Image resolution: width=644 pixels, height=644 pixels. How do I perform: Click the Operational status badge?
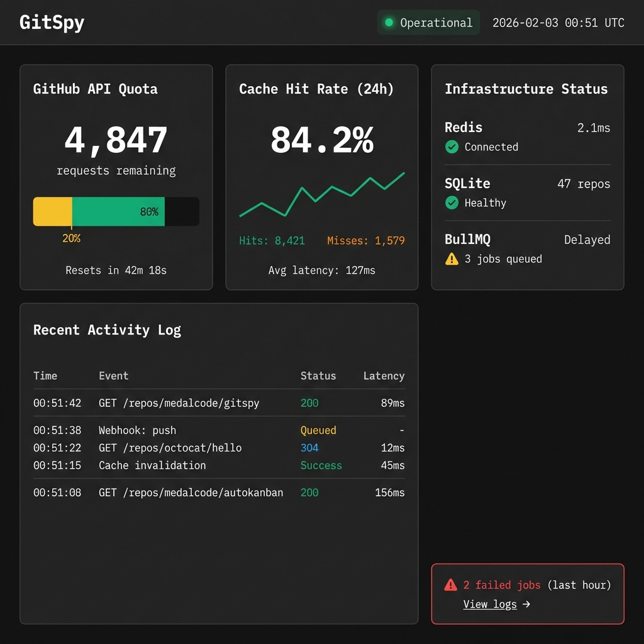428,22
